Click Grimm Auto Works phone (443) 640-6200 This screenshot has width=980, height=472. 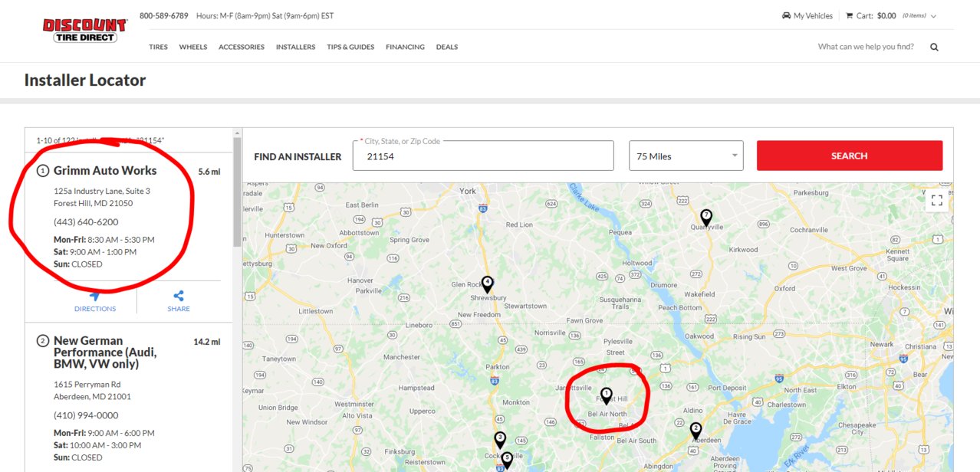(86, 222)
